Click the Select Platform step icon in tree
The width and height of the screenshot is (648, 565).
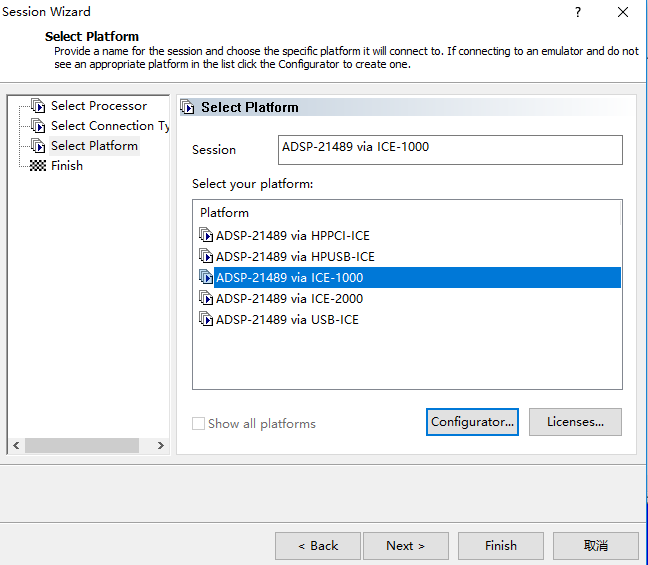point(38,145)
